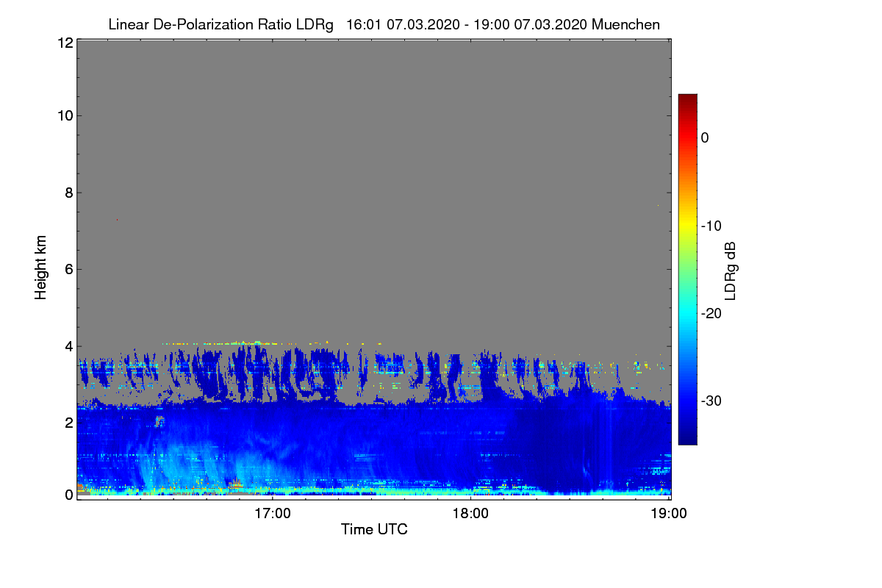
Task: Click the '17:00' x-axis tick label
Action: (273, 514)
